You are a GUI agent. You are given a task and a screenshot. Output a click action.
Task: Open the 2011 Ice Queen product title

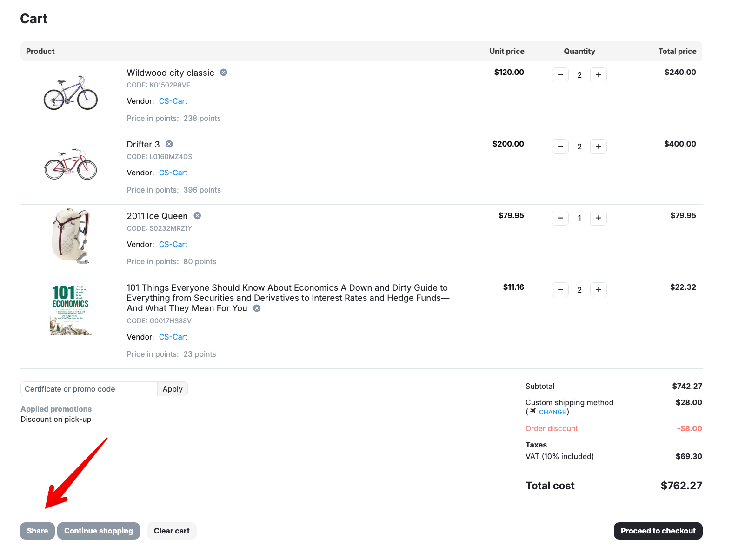pos(157,216)
